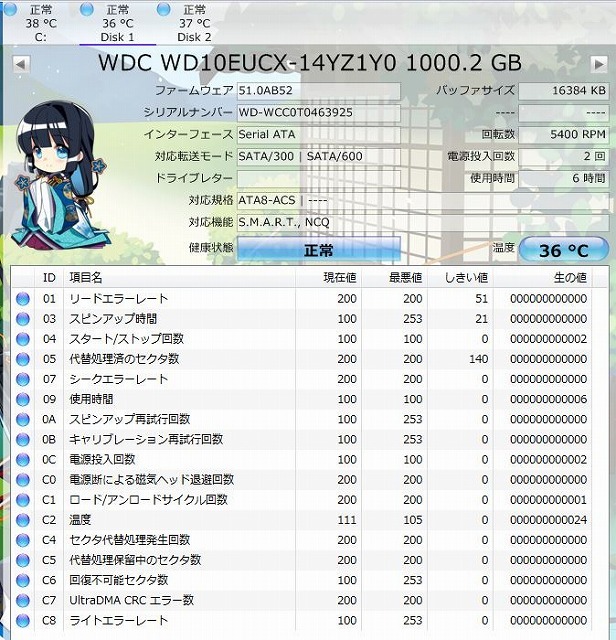616x640 pixels.
Task: Click the 生の値 column header
Action: (542, 278)
